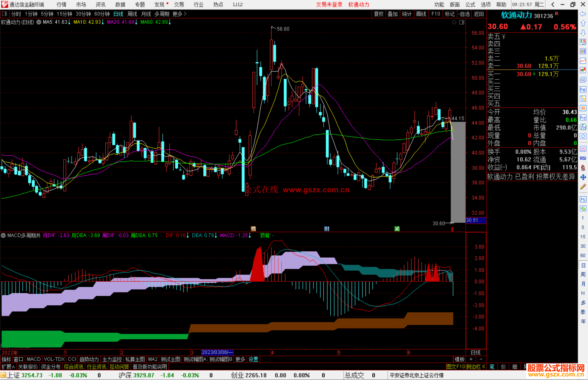This screenshot has width=588, height=380.
Task: Click the FS sidebar icon
Action: (583, 199)
